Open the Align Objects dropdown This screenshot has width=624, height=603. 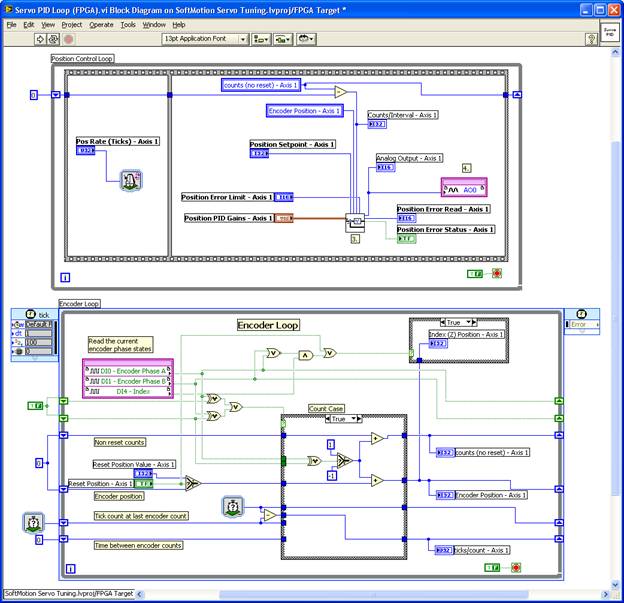261,39
